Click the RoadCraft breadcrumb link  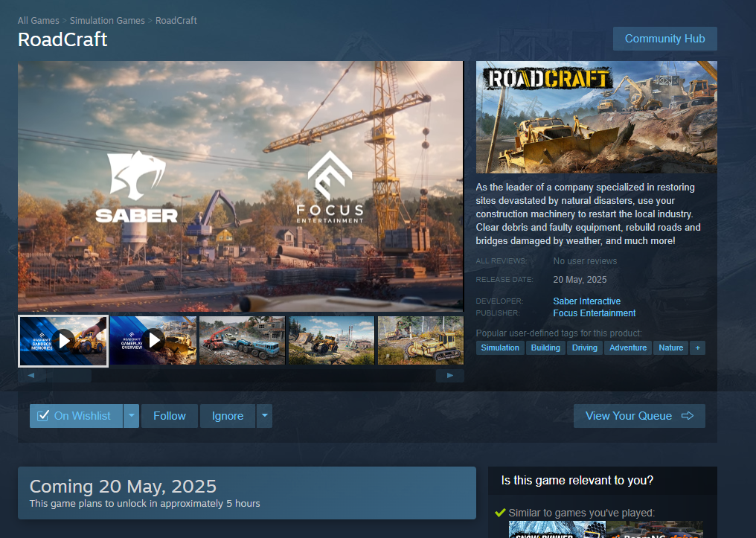click(176, 21)
